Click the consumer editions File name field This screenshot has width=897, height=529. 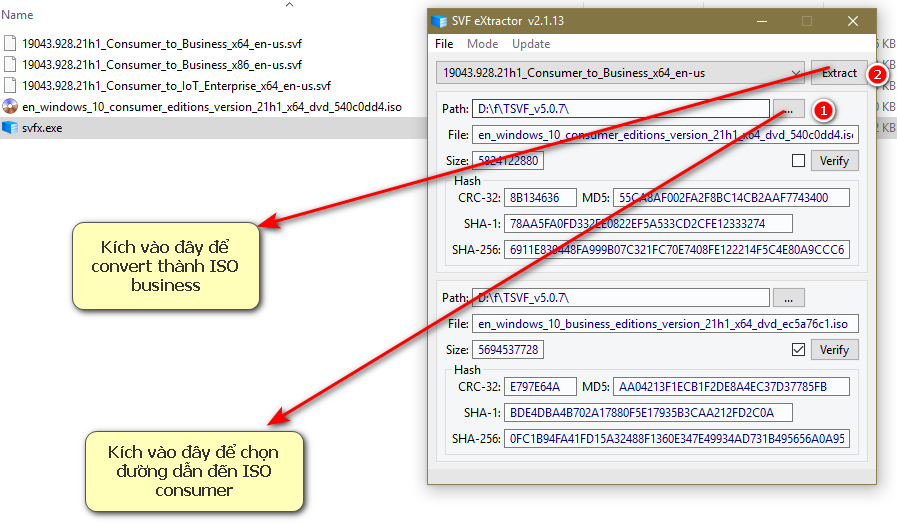pos(665,135)
